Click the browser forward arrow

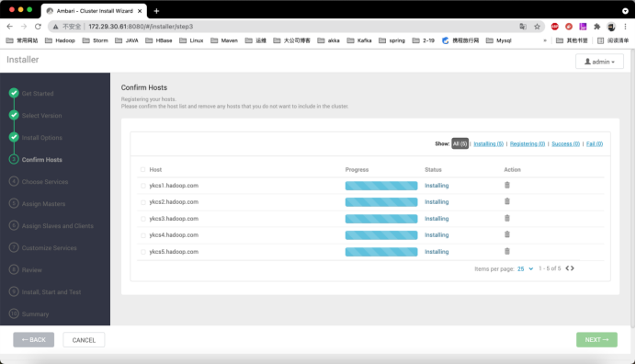click(x=24, y=27)
